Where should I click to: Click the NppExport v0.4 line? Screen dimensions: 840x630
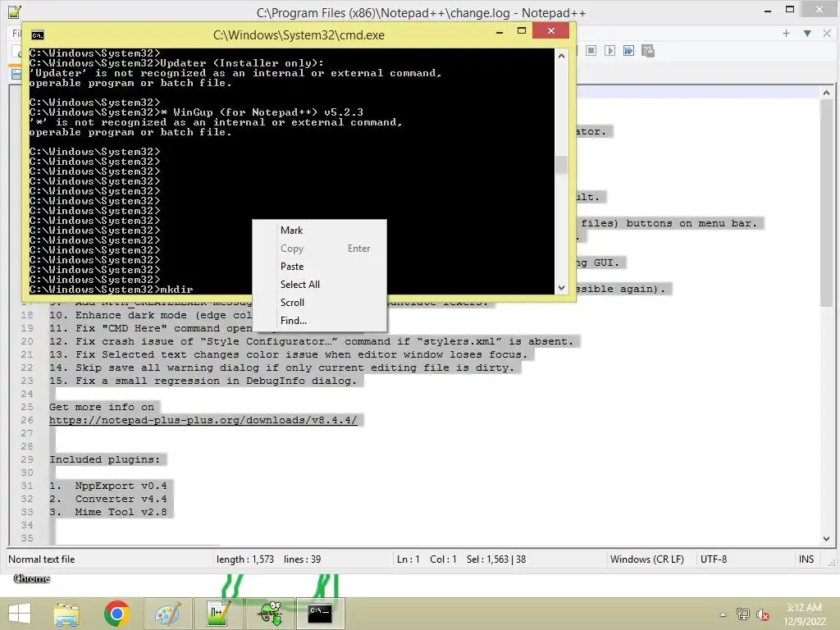[107, 486]
